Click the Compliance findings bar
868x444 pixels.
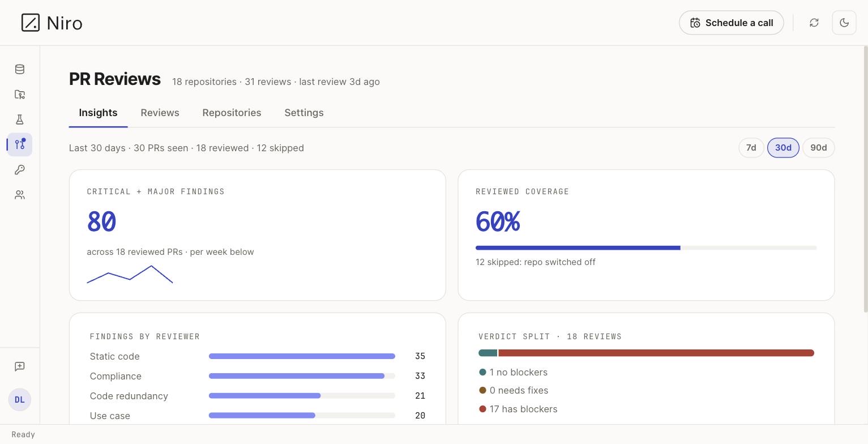coord(302,376)
